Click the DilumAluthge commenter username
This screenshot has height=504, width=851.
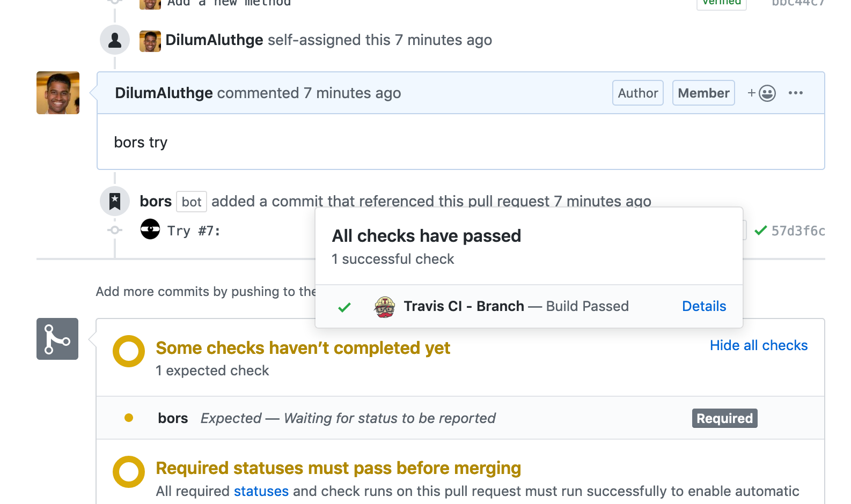tap(164, 93)
